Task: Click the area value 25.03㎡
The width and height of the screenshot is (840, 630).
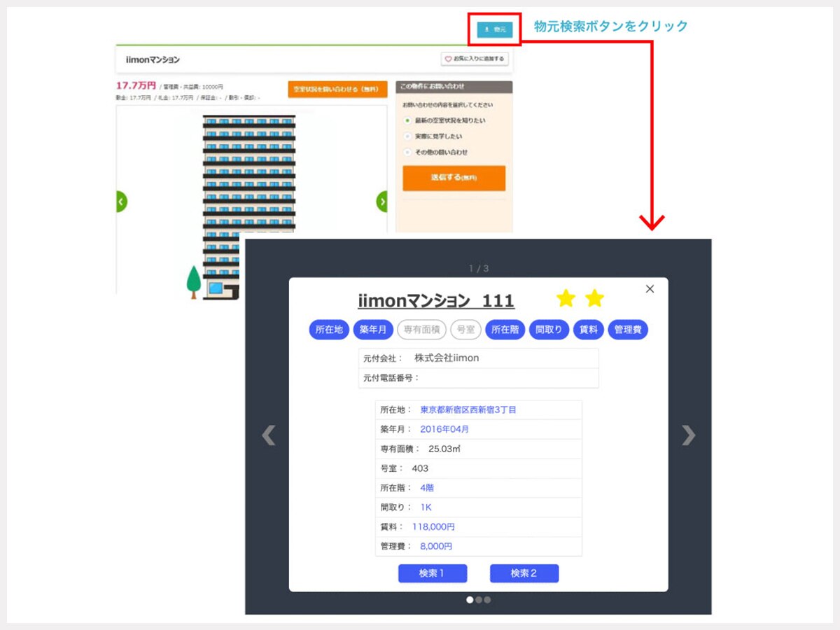Action: pos(444,449)
